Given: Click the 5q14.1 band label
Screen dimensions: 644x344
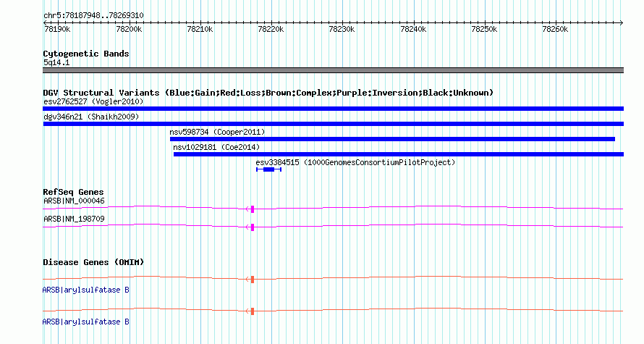Looking at the screenshot, I should click(56, 62).
